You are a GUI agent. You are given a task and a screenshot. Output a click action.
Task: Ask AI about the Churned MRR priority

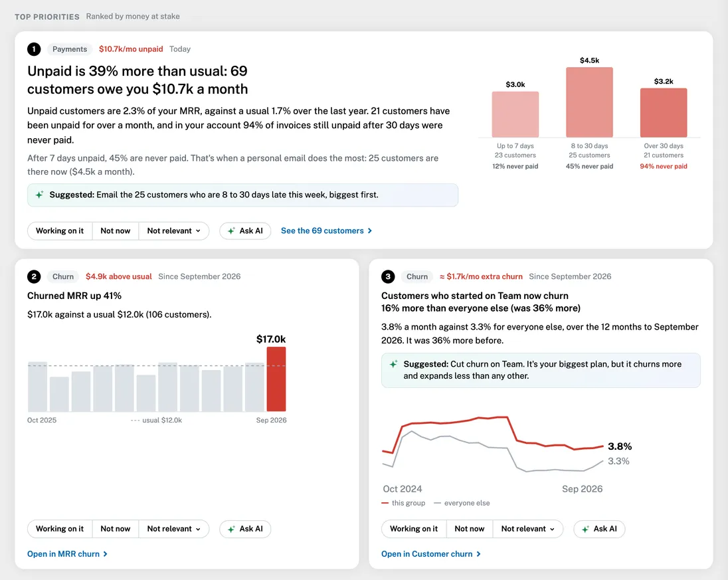[245, 529]
